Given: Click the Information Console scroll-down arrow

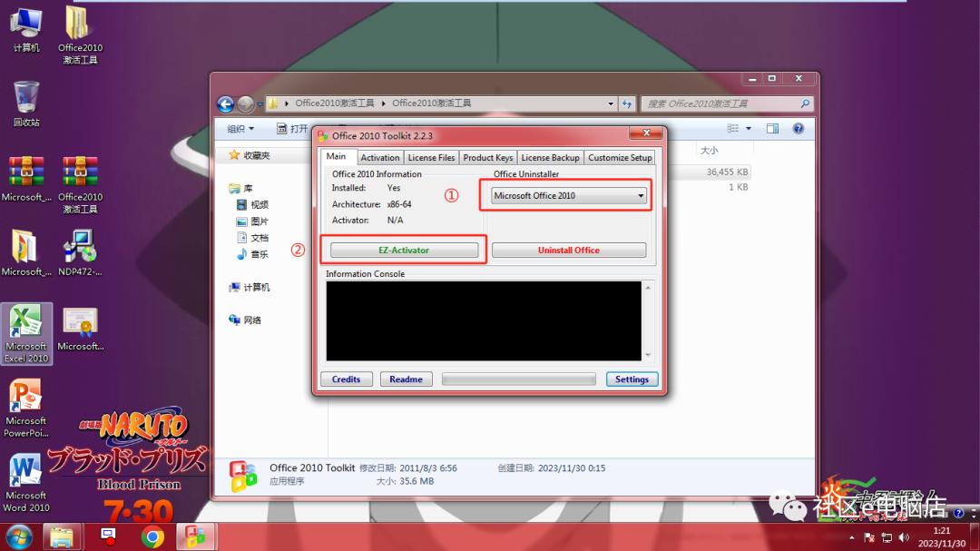Looking at the screenshot, I should (x=648, y=355).
